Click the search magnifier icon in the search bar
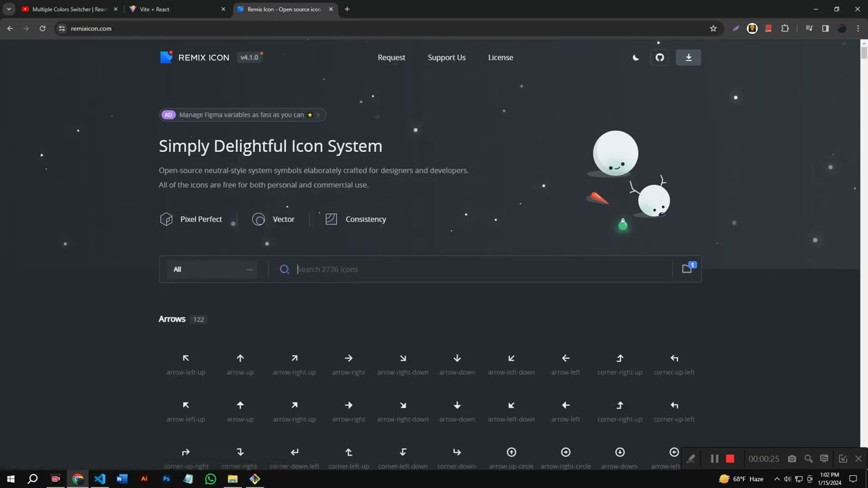Viewport: 868px width, 488px height. (285, 269)
